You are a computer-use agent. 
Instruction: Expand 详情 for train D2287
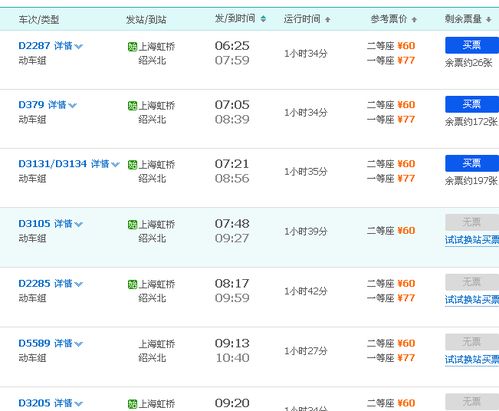(x=68, y=46)
